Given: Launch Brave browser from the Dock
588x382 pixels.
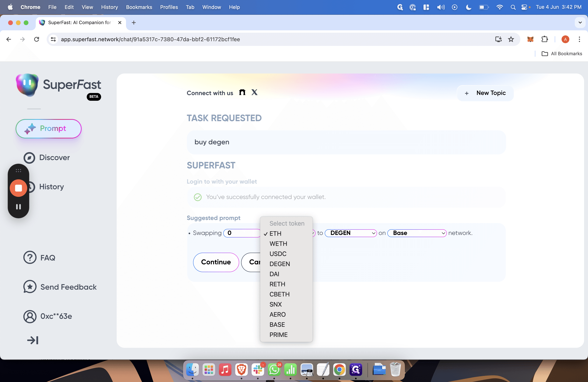Looking at the screenshot, I should coord(241,370).
